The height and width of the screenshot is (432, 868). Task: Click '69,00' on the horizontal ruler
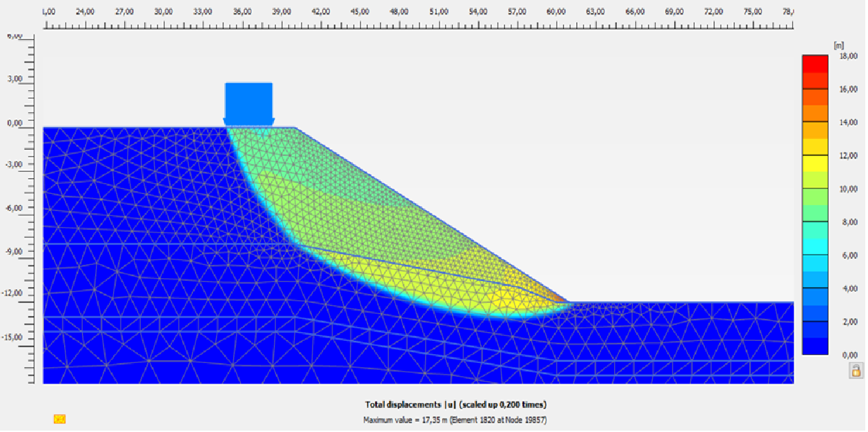click(x=675, y=12)
